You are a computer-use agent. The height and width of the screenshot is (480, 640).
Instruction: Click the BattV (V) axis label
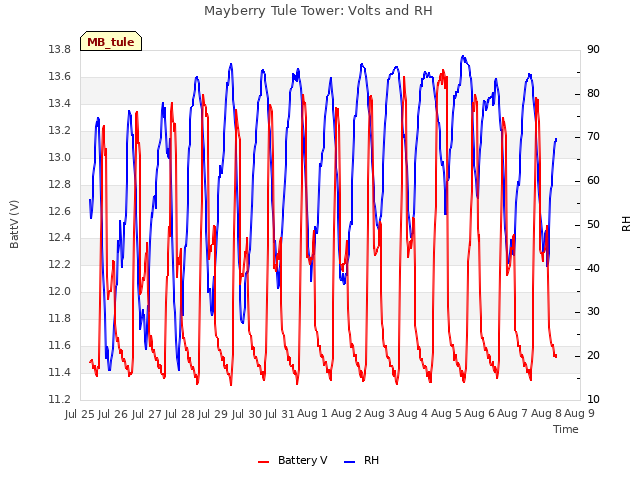coord(14,224)
